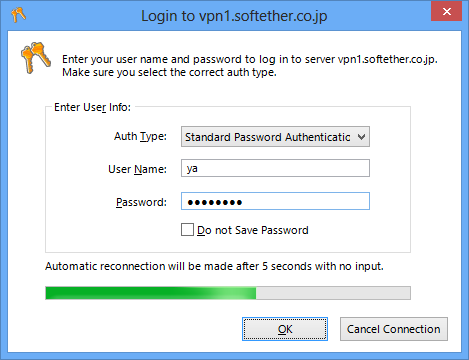Image resolution: width=469 pixels, height=360 pixels.
Task: Click the Cancel Connection button
Action: (x=394, y=329)
